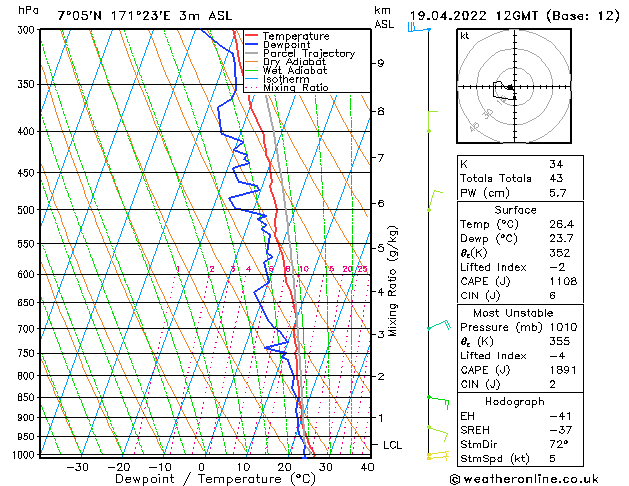Click the wind barb at 500 hPa
629x486 pixels.
click(x=435, y=200)
